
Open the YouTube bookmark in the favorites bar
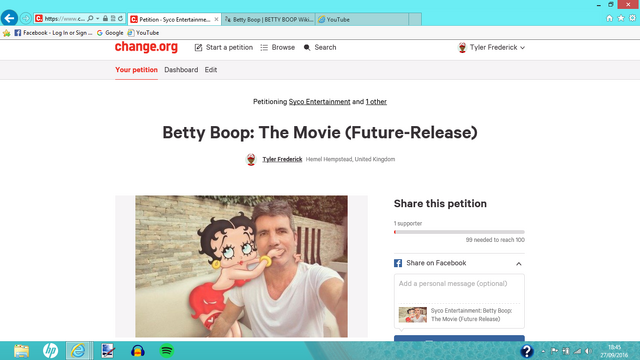143,33
